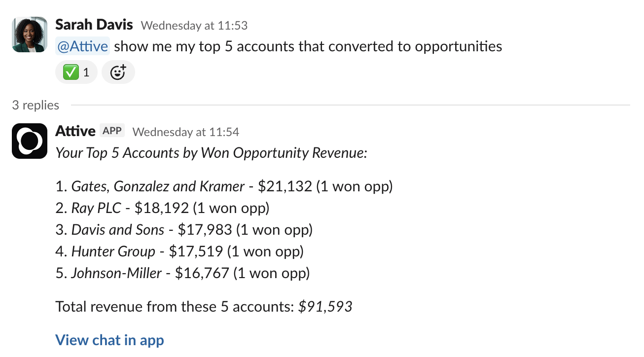The height and width of the screenshot is (357, 644).
Task: Open the add reaction emoji picker
Action: (x=118, y=72)
